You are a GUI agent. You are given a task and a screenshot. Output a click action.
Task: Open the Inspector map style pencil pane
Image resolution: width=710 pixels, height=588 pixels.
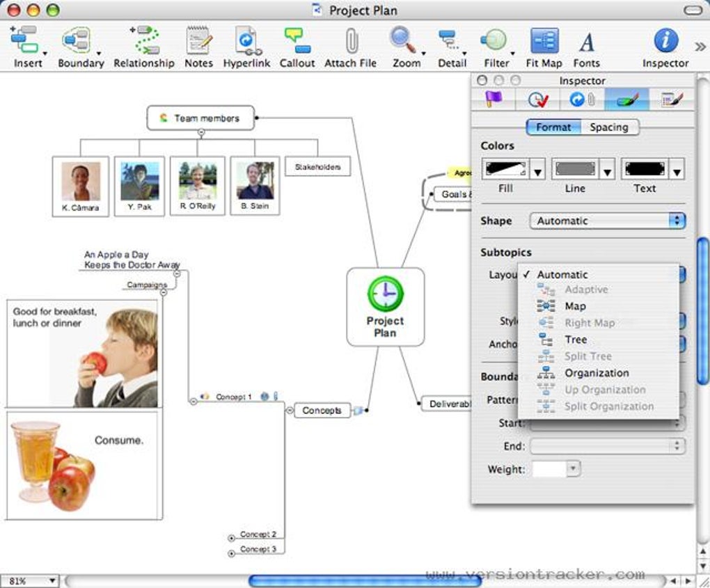click(671, 99)
